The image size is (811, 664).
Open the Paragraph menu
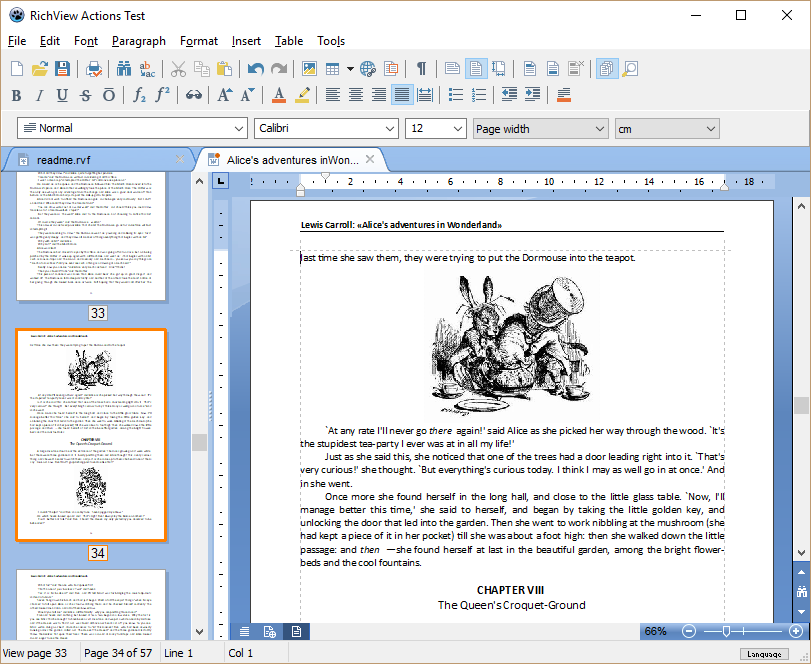pos(139,41)
